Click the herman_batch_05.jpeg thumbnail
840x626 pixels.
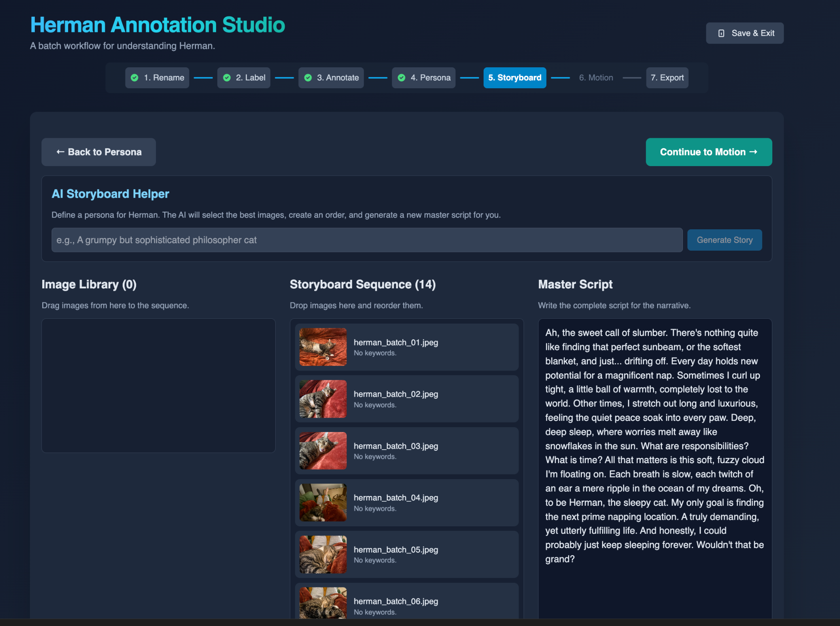(x=323, y=554)
